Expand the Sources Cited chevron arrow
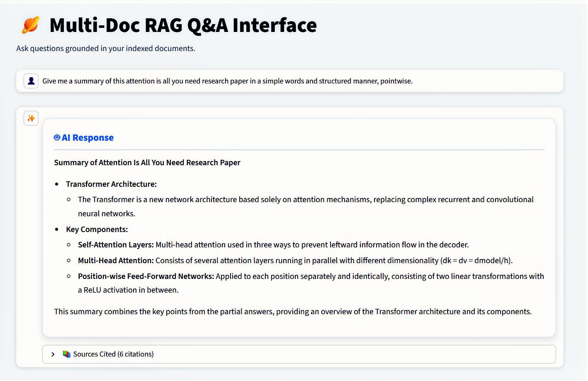Screen dimensions: 588x381 (x=53, y=354)
